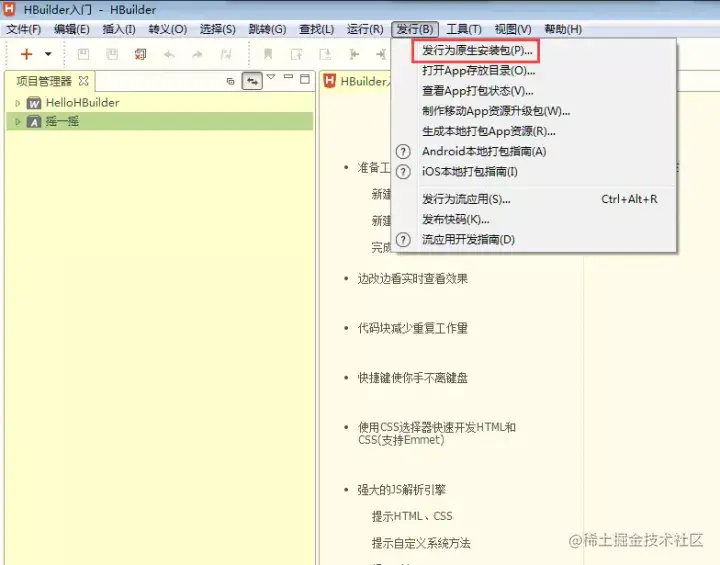Viewport: 720px width, 565px height.
Task: Open the 转义(O) menu
Action: coord(168,29)
